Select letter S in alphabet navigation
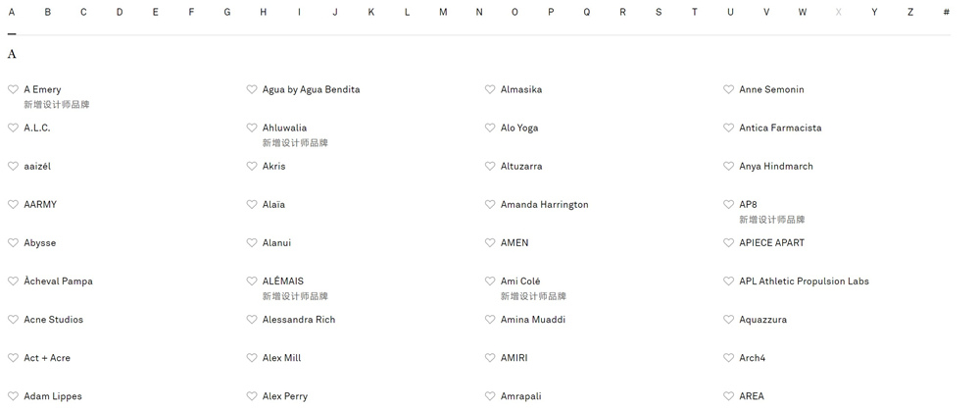This screenshot has height=409, width=980. [x=659, y=12]
